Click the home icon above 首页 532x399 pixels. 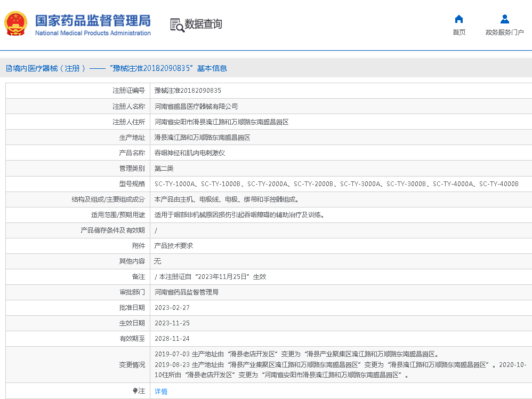coord(458,19)
